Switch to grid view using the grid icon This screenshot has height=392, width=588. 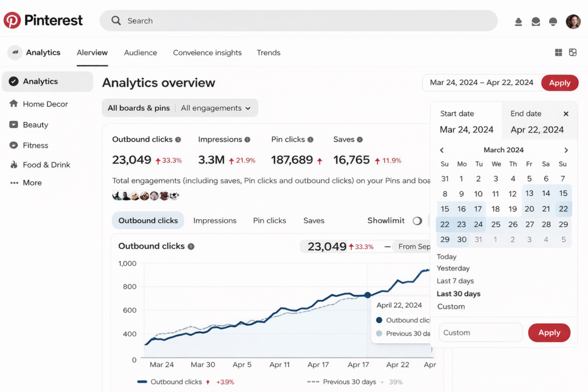[558, 52]
